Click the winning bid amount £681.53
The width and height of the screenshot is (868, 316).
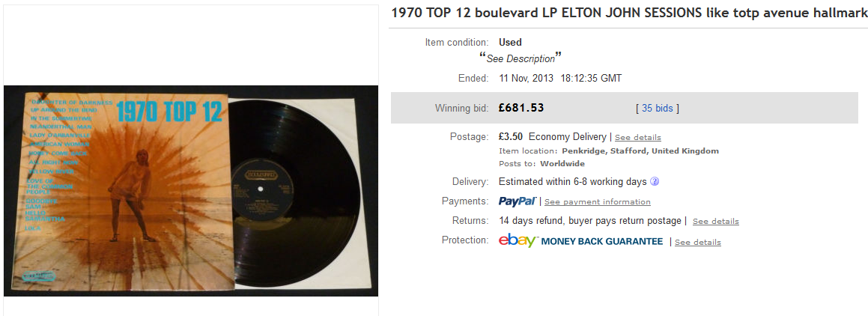click(x=521, y=108)
